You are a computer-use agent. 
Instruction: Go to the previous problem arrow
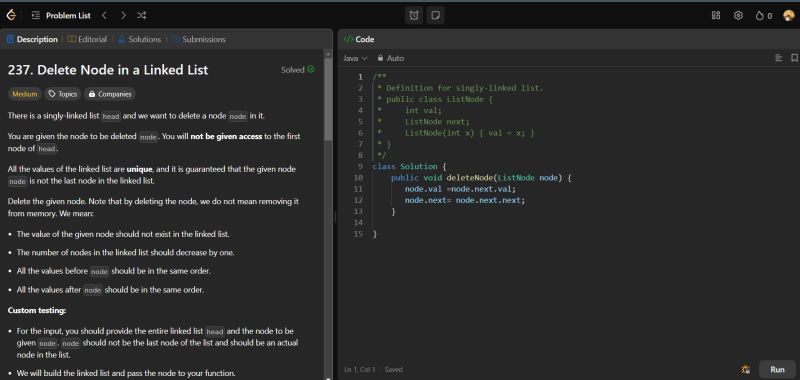tap(105, 15)
